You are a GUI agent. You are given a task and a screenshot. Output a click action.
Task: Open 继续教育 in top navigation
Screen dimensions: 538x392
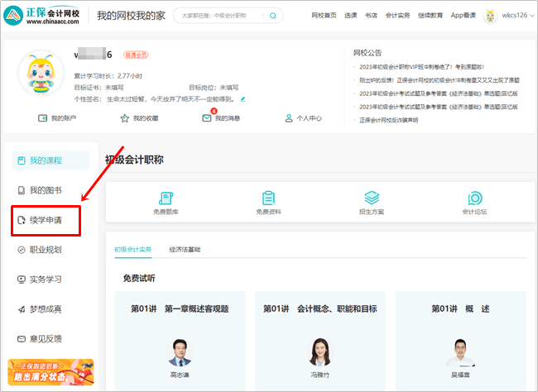pyautogui.click(x=430, y=16)
